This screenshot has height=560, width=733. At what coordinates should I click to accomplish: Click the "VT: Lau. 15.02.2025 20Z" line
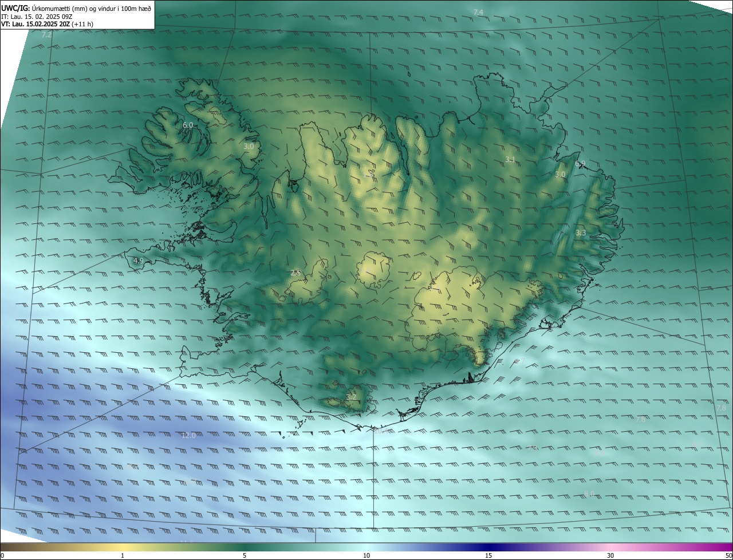click(47, 24)
